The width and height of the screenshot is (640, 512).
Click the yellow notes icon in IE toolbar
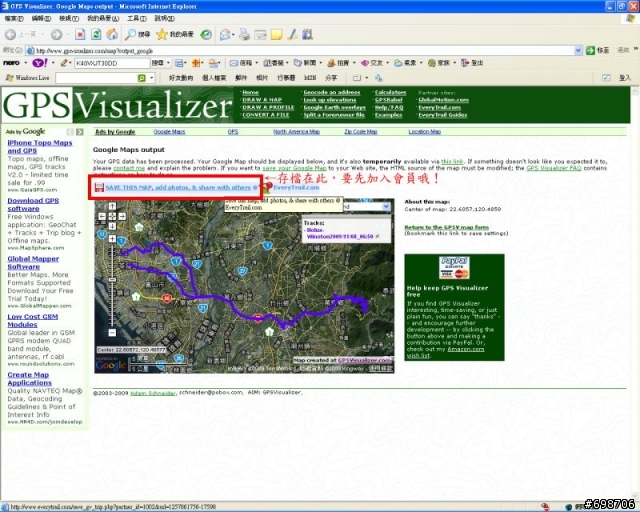click(276, 35)
